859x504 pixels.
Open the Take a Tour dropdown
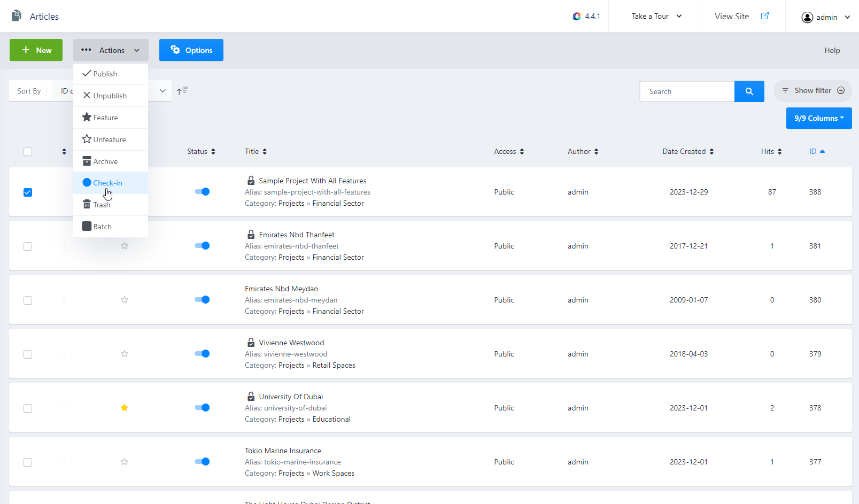[x=656, y=16]
